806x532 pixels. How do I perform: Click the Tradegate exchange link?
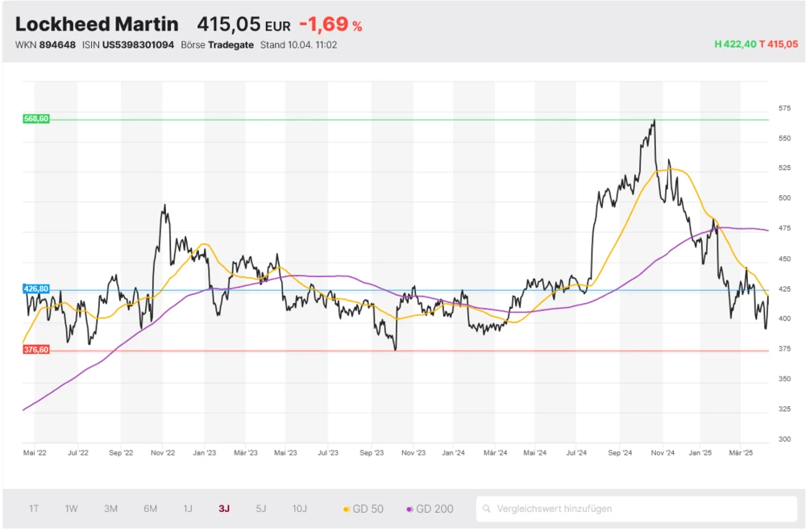tap(231, 45)
